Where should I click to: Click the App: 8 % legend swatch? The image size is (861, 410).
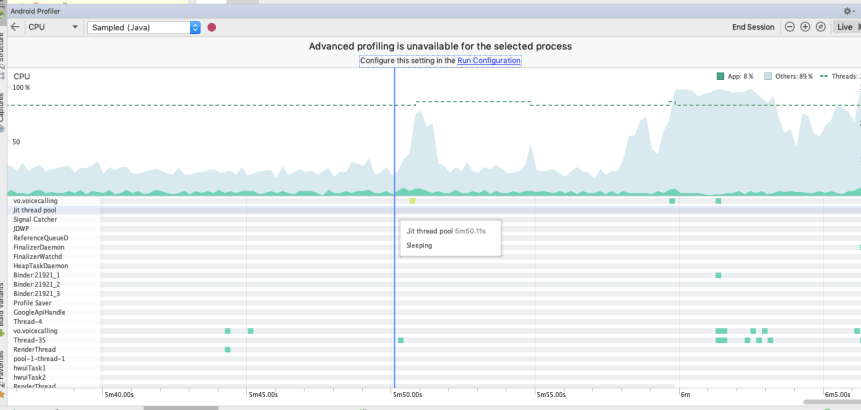[x=720, y=76]
